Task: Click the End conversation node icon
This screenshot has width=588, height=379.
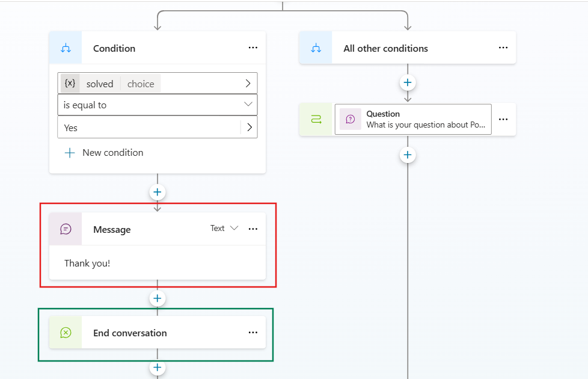Action: [66, 333]
